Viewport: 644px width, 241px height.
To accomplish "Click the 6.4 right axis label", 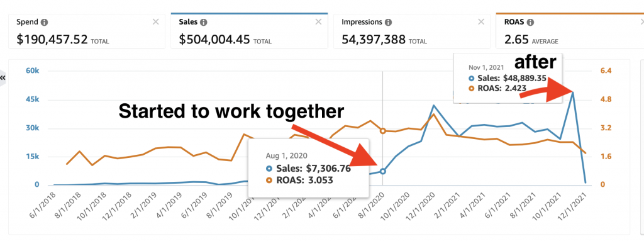I will click(606, 70).
